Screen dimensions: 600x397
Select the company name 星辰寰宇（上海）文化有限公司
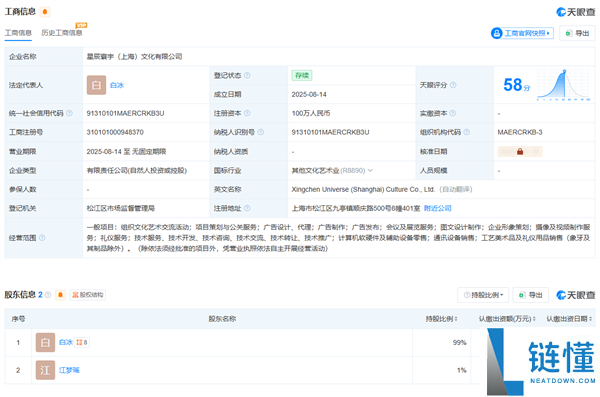pyautogui.click(x=134, y=57)
